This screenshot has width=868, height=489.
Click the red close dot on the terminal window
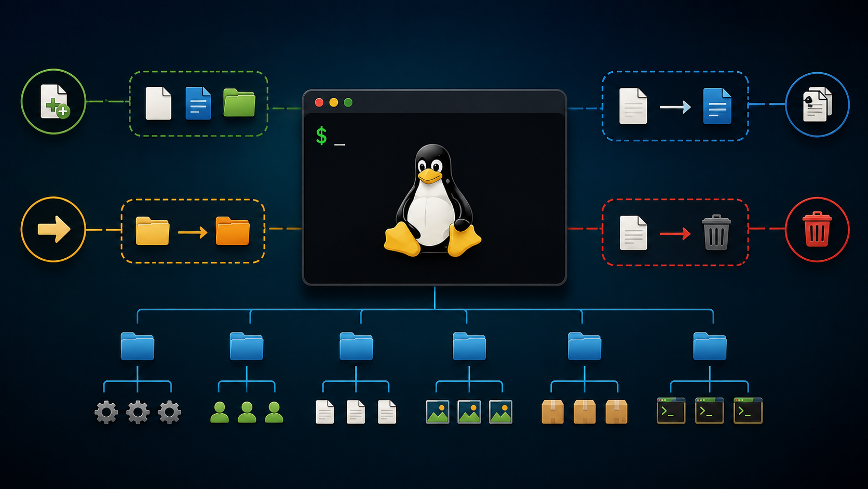319,102
